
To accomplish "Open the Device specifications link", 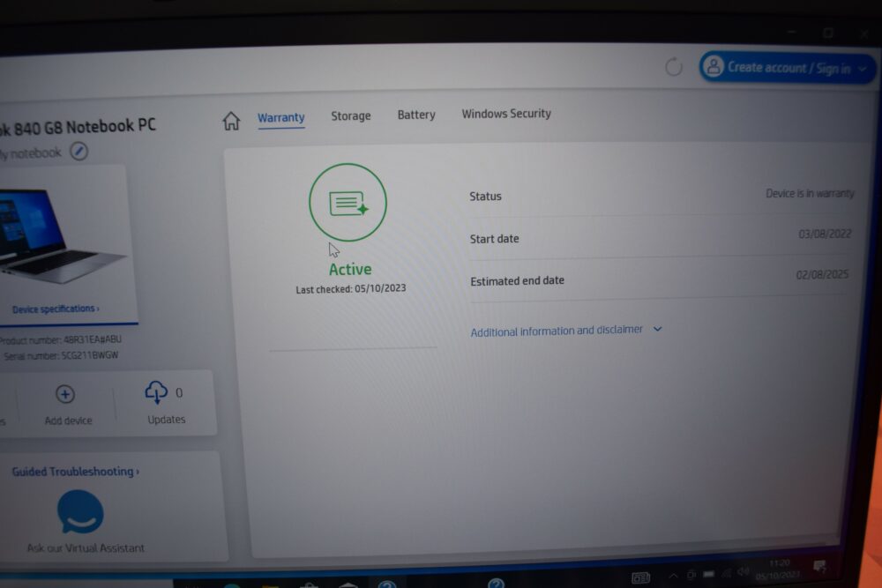I will 56,309.
